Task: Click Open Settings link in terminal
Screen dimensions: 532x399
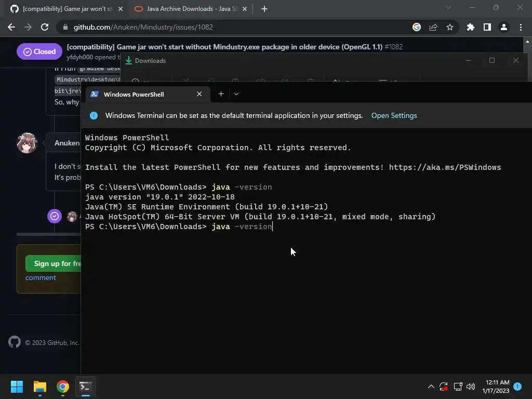Action: [394, 115]
